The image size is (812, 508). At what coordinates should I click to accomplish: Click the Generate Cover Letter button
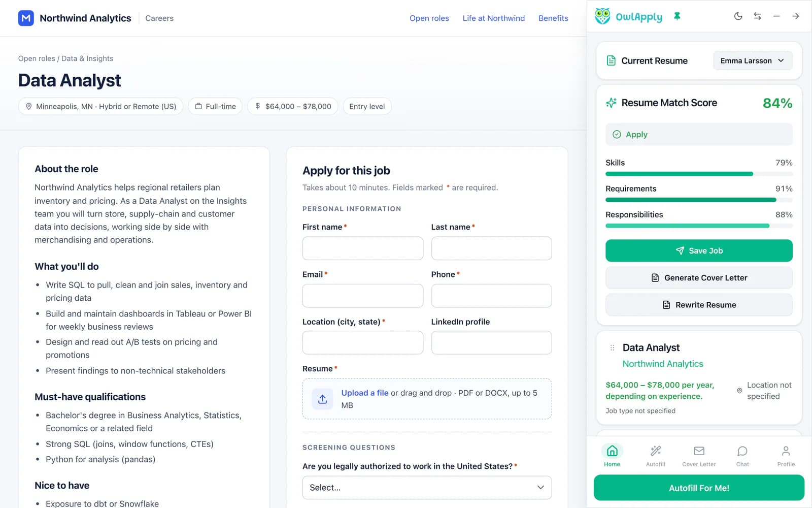pos(699,278)
